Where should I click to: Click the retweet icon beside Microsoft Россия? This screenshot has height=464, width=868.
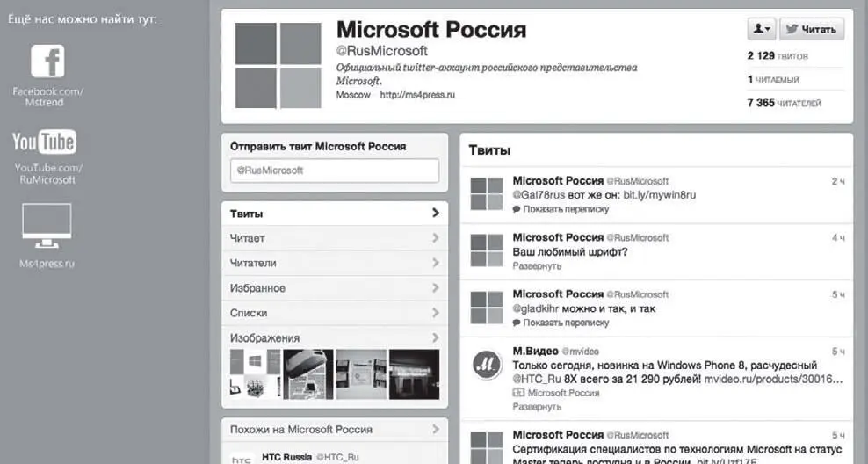pyautogui.click(x=518, y=393)
